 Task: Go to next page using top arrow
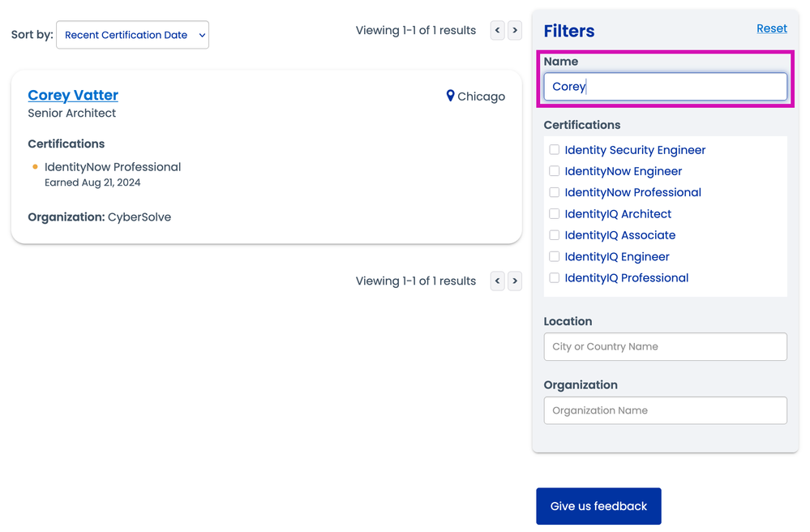coord(515,31)
